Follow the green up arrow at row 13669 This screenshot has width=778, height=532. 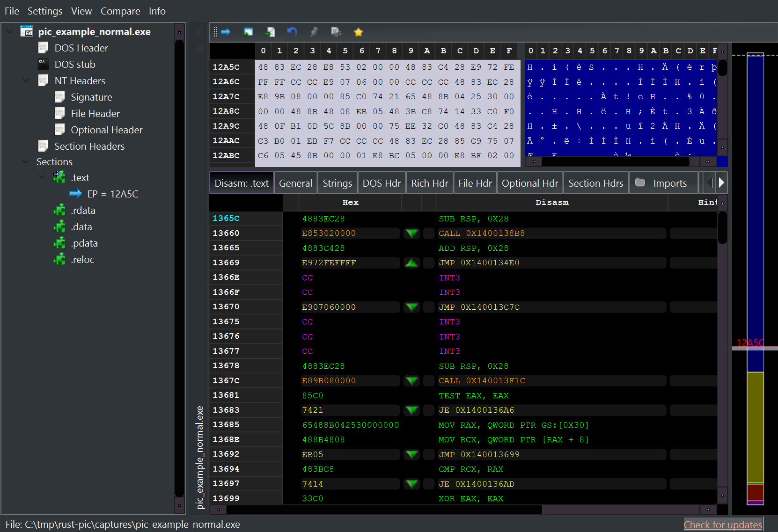pos(412,262)
